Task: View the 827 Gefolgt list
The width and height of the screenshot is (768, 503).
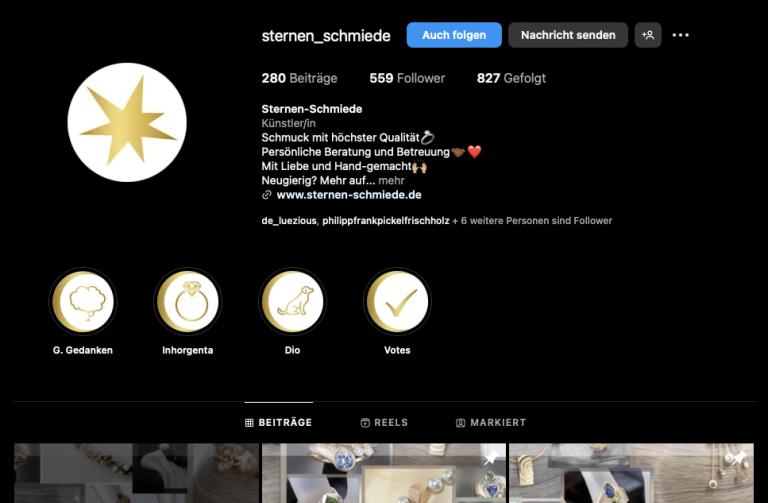Action: coord(511,78)
